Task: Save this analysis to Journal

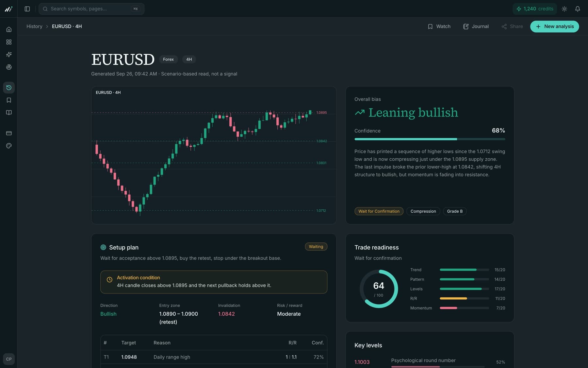Action: [476, 26]
